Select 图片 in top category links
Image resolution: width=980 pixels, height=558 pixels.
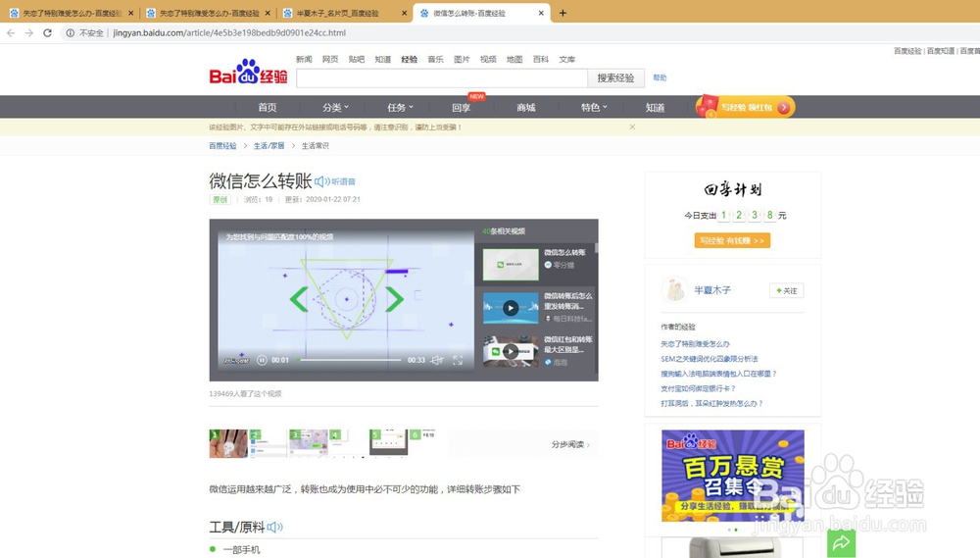(x=462, y=60)
